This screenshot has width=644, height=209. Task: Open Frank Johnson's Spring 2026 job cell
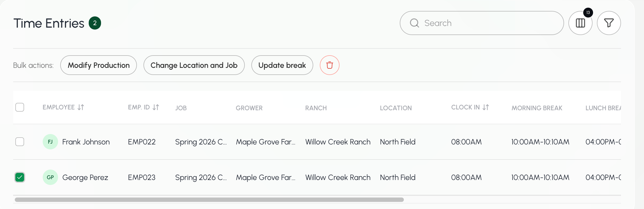click(x=201, y=142)
